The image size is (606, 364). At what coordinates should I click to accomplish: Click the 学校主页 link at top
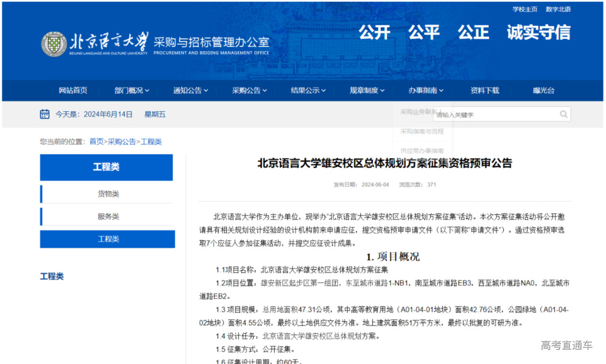click(x=525, y=9)
